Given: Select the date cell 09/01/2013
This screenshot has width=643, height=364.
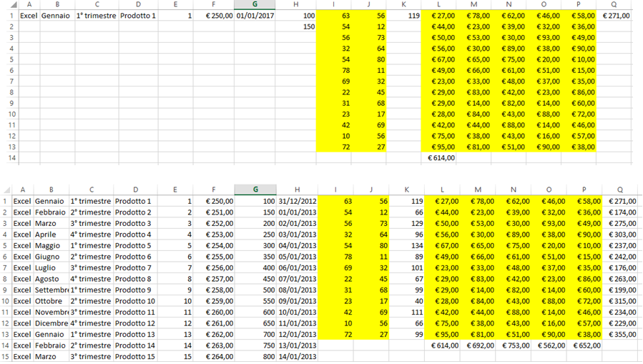Looking at the screenshot, I should 297,301.
